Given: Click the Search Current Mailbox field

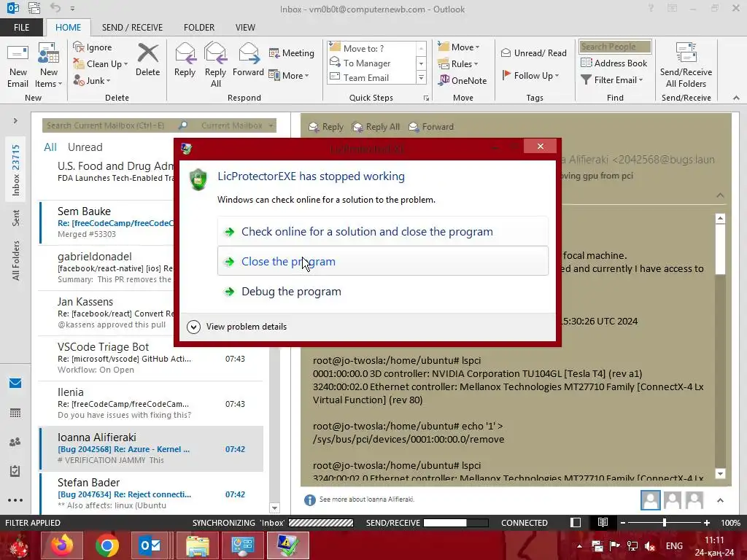Looking at the screenshot, I should click(x=111, y=125).
